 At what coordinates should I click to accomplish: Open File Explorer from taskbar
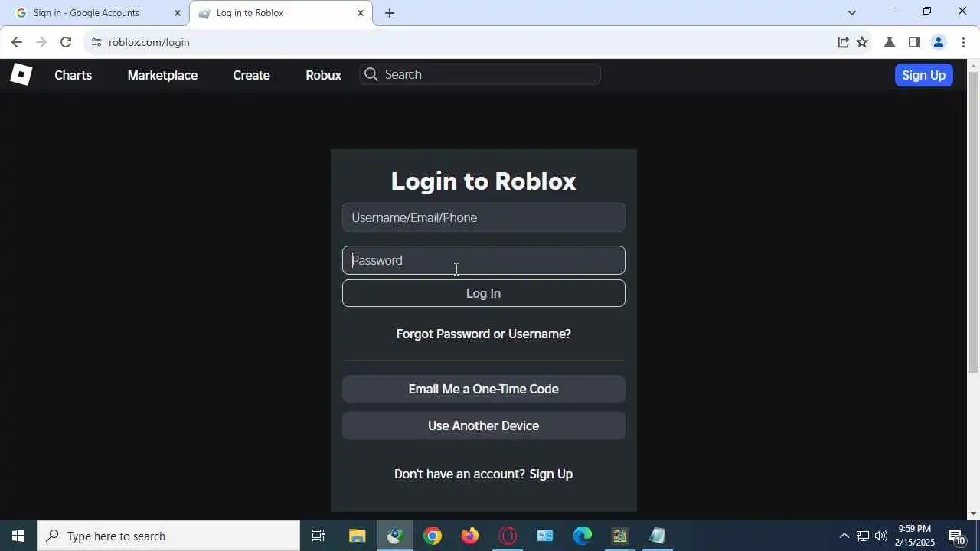point(358,536)
